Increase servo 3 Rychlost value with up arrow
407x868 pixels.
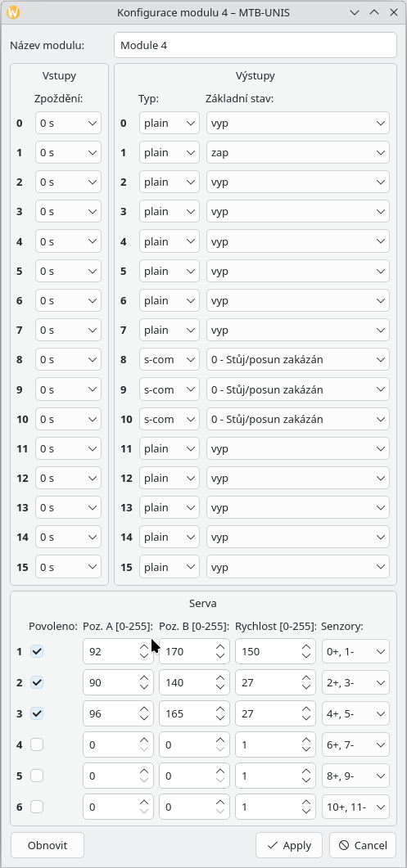(306, 708)
